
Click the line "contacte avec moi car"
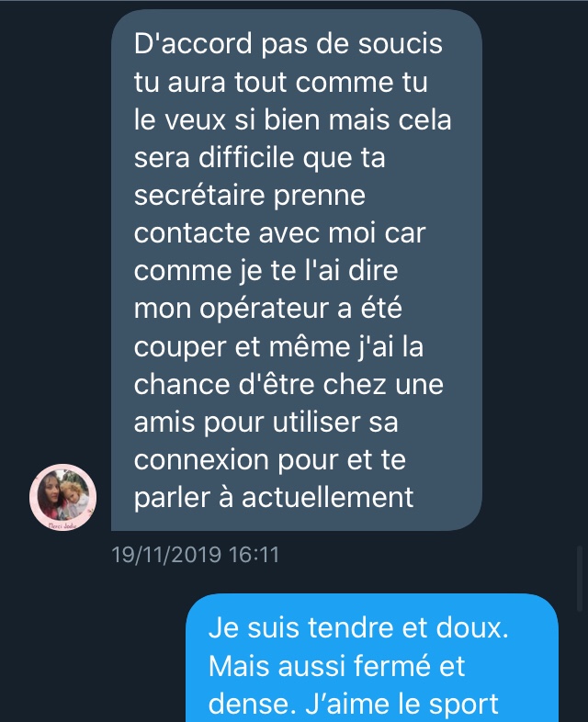pyautogui.click(x=279, y=233)
